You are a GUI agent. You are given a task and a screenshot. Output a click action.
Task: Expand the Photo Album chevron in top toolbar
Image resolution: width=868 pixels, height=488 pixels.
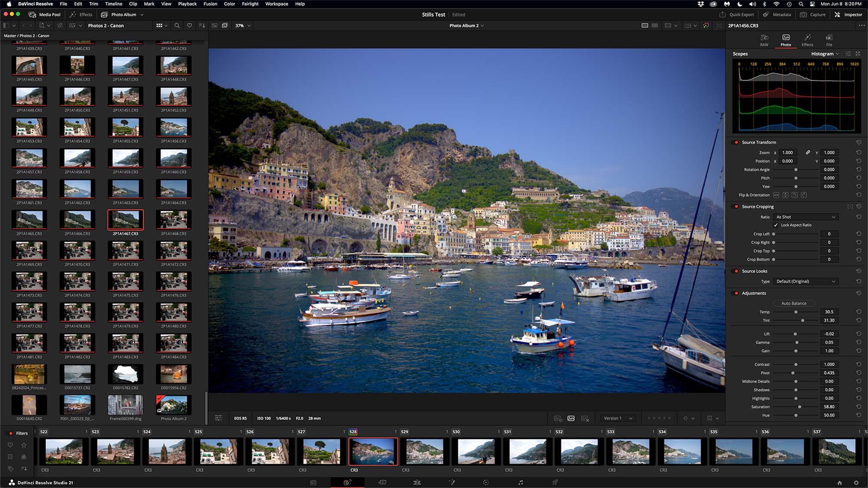(x=142, y=15)
